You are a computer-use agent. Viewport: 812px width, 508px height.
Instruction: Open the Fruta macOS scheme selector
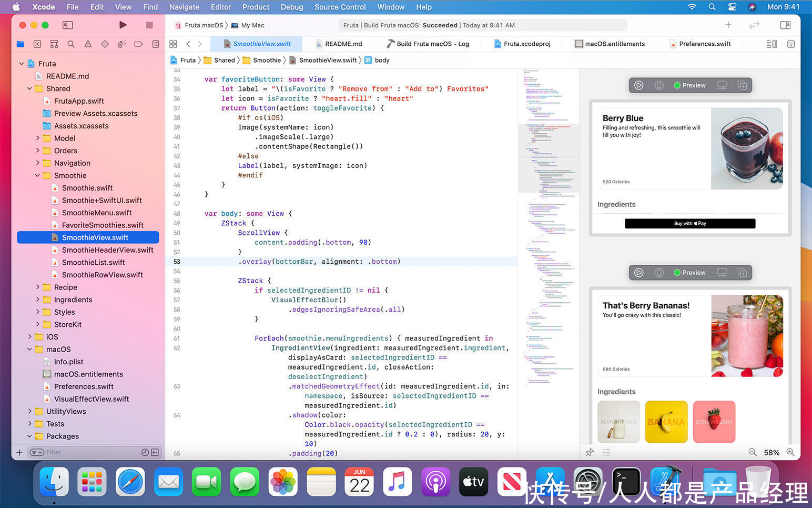(x=202, y=25)
